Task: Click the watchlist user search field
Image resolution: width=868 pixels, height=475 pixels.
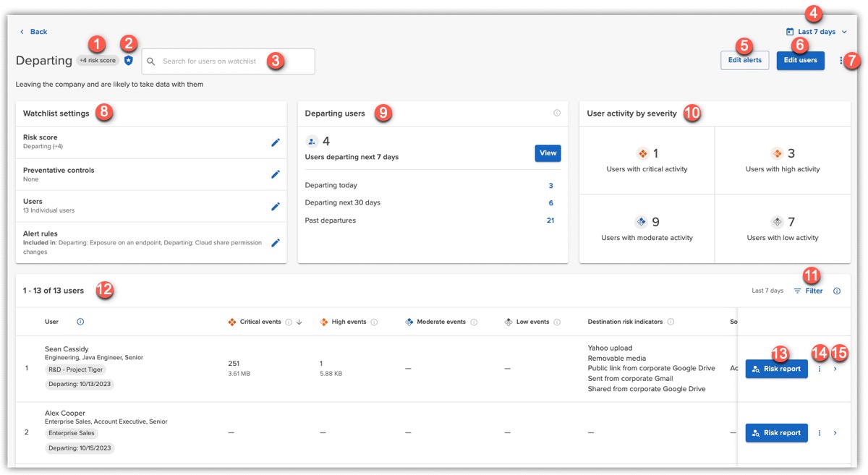Action: [x=228, y=61]
